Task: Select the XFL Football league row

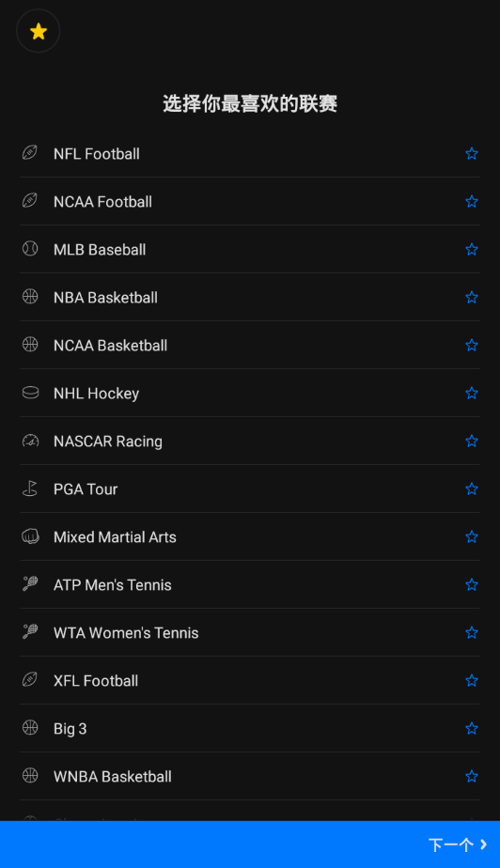Action: tap(250, 681)
